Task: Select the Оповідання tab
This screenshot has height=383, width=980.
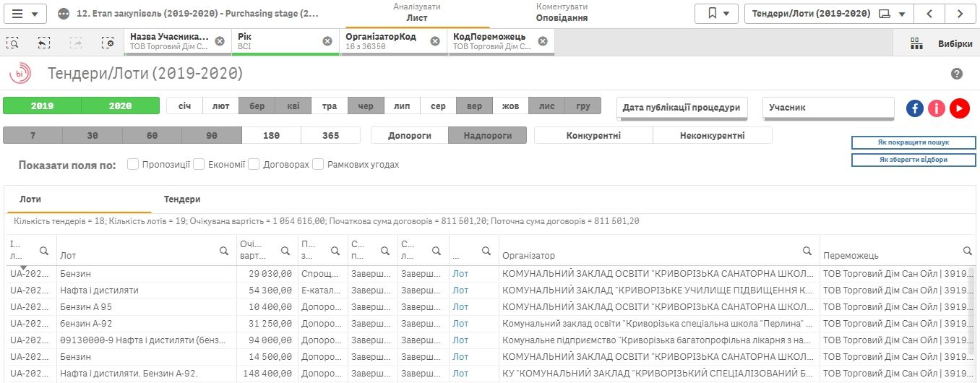Action: click(x=562, y=18)
